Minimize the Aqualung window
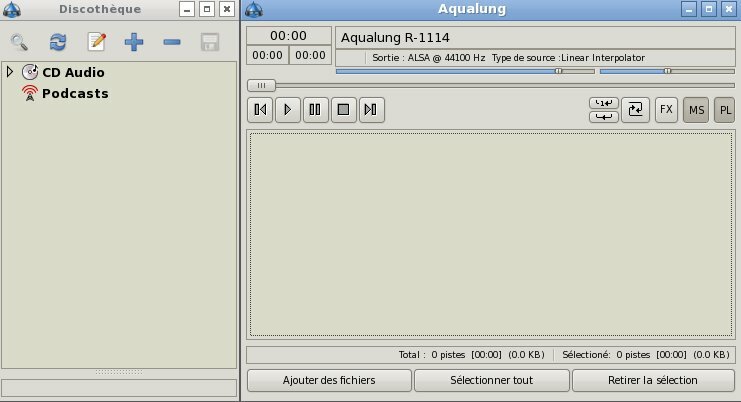 coord(689,9)
